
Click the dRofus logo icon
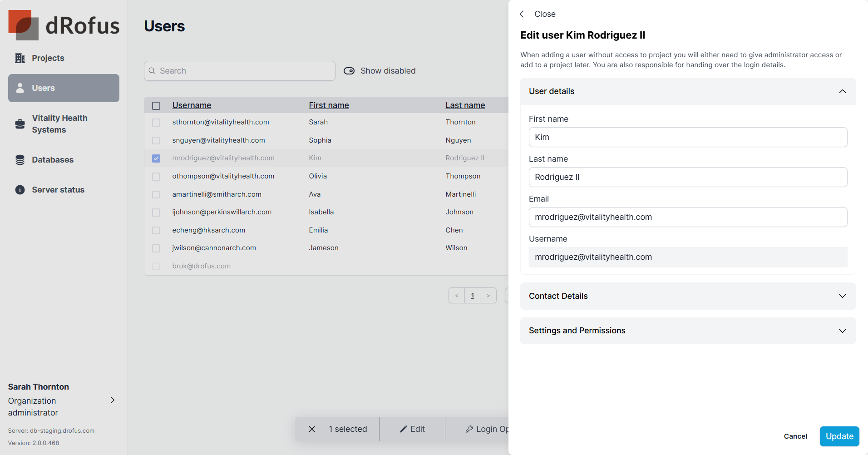click(x=23, y=25)
